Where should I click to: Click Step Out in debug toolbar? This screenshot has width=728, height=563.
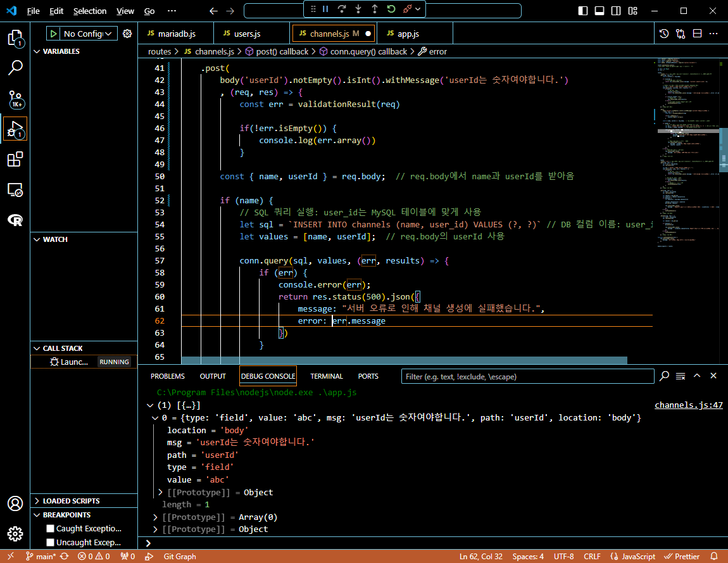click(x=374, y=9)
